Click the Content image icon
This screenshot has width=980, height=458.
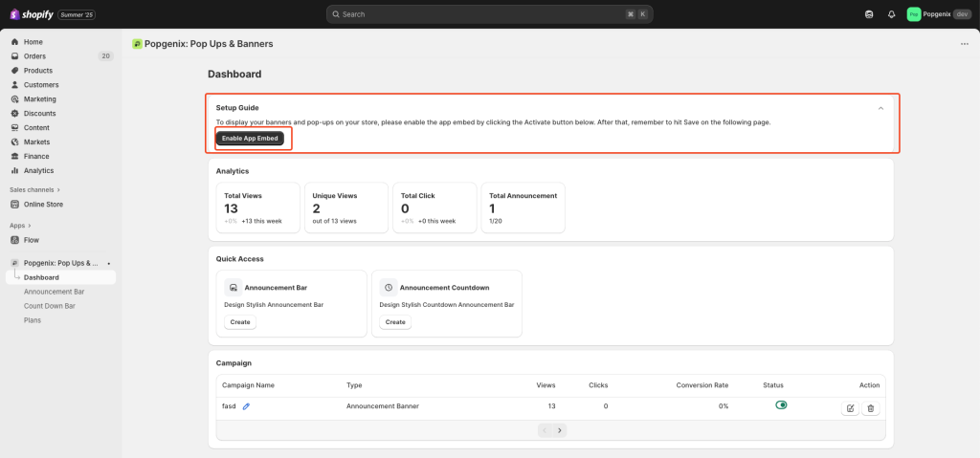tap(15, 127)
